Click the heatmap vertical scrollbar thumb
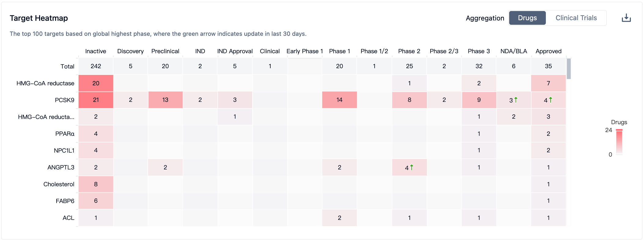644x241 pixels. (x=568, y=69)
